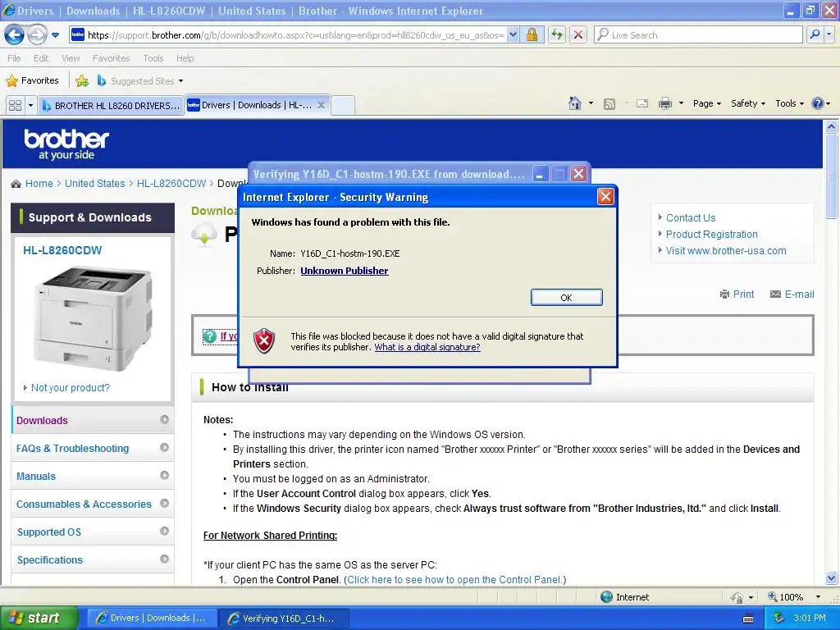The height and width of the screenshot is (630, 840).
Task: Click the page Print link
Action: coord(737,294)
